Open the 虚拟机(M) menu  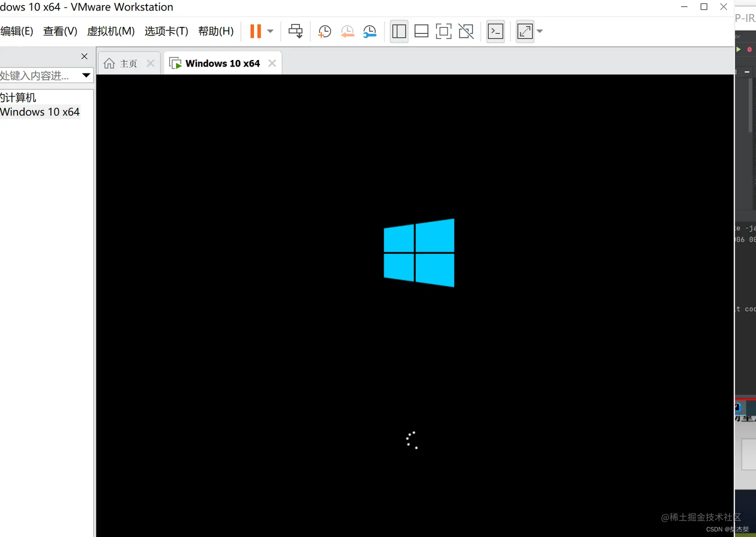coord(110,31)
